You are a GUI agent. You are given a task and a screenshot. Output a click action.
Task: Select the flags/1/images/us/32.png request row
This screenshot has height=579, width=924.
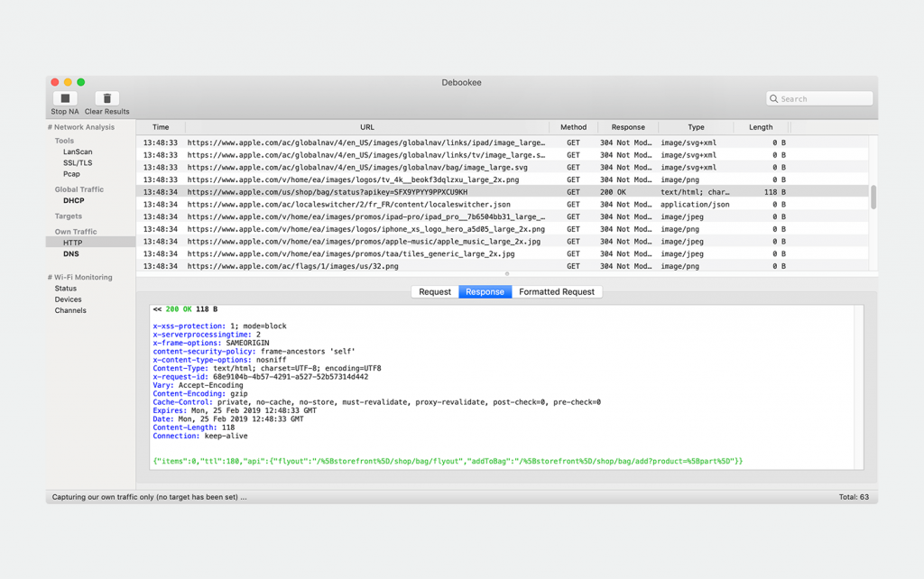pyautogui.click(x=503, y=266)
